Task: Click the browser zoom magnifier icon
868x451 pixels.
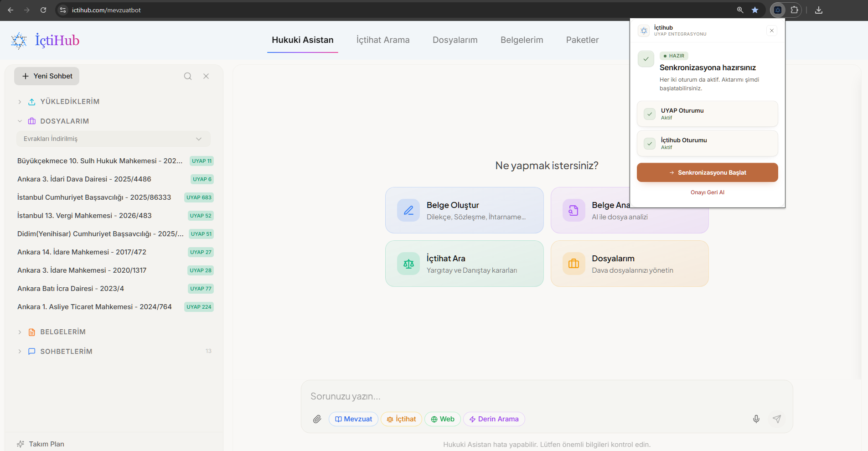Action: pyautogui.click(x=740, y=10)
